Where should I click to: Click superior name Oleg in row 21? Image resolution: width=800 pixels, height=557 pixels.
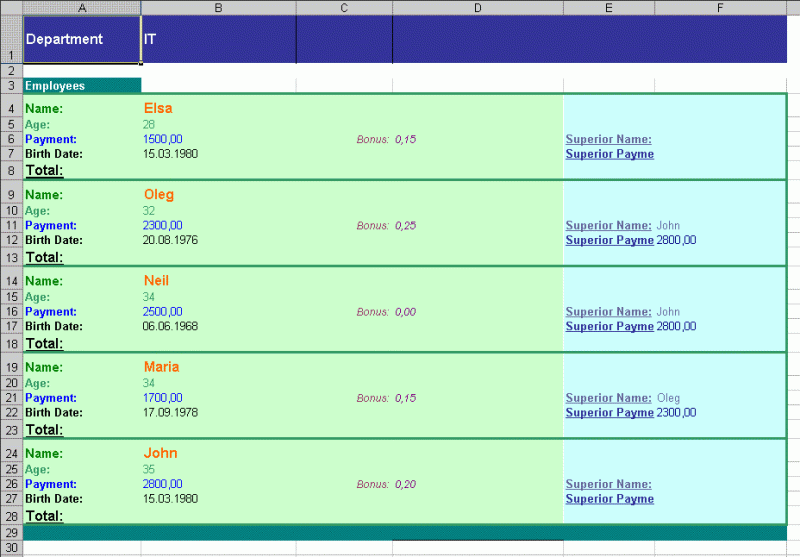(x=668, y=398)
